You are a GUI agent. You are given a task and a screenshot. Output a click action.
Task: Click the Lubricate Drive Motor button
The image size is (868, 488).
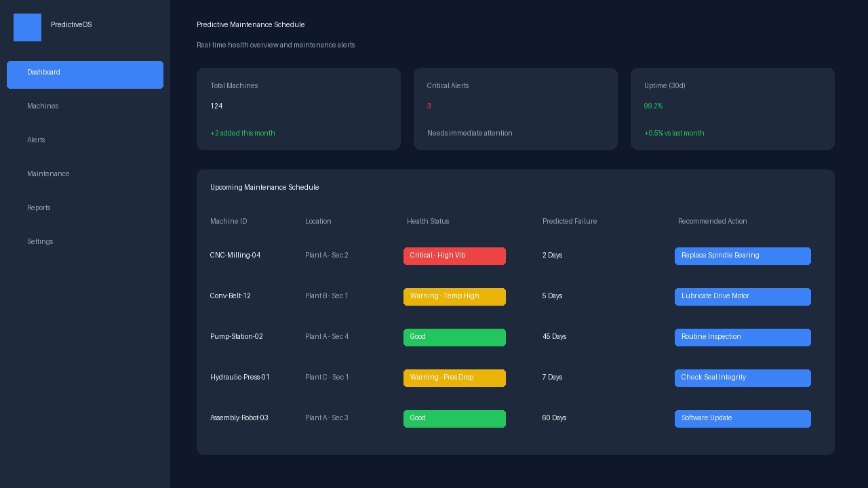(743, 297)
